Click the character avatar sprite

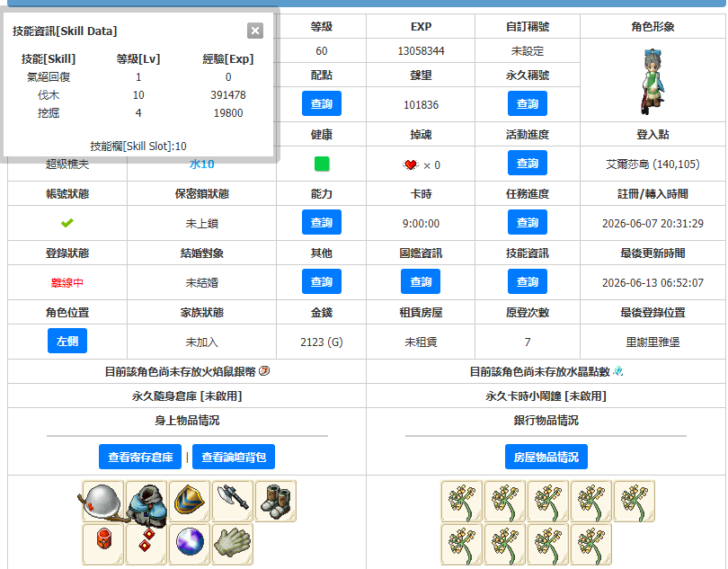(x=653, y=81)
